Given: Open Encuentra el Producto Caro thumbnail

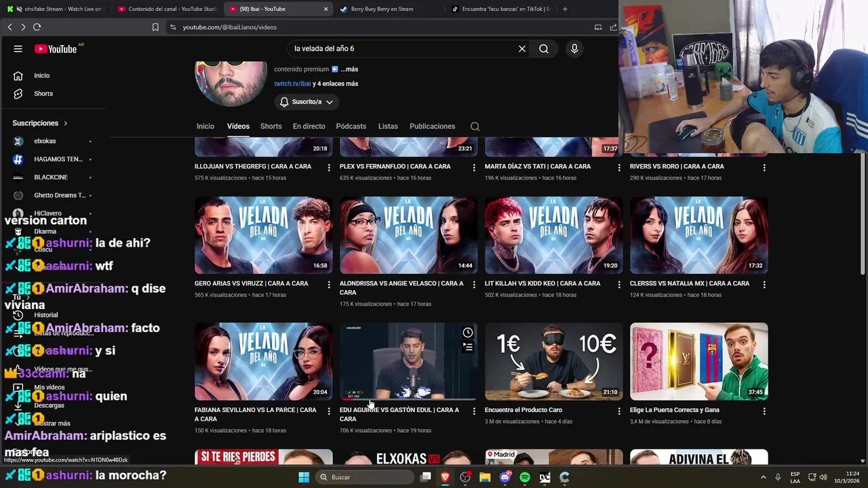Looking at the screenshot, I should point(554,361).
